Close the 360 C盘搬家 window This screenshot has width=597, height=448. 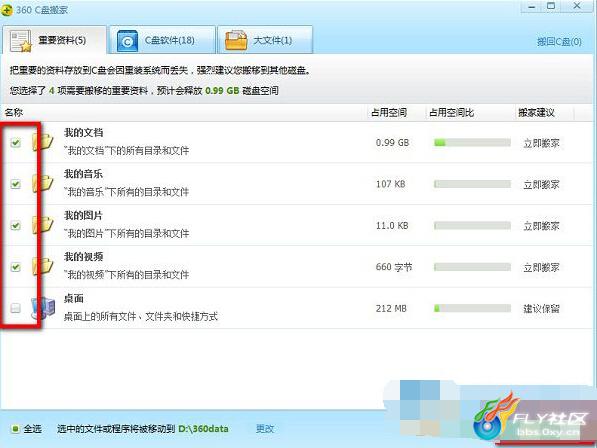[577, 6]
